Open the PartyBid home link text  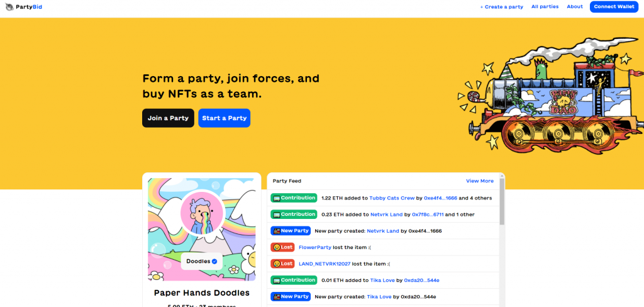click(x=29, y=7)
